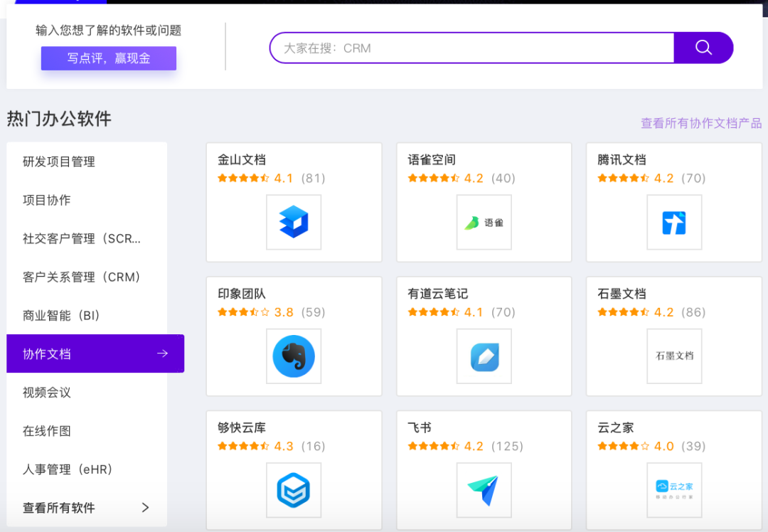Viewport: 768px width, 532px height.
Task: Open the 腾讯文档 logo icon
Action: [674, 222]
